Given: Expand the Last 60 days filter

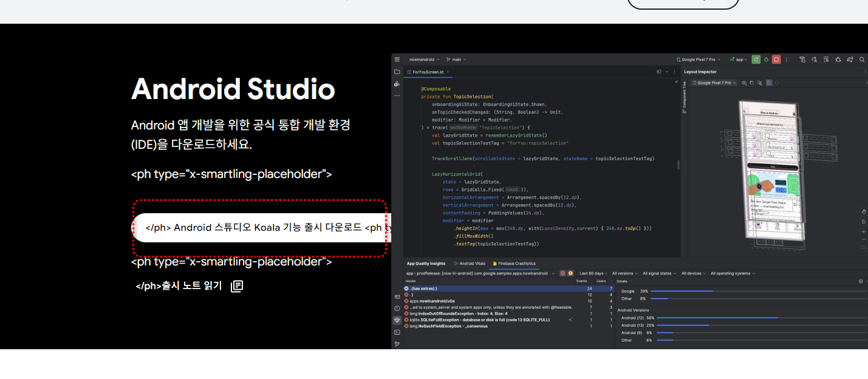Looking at the screenshot, I should coord(593,273).
